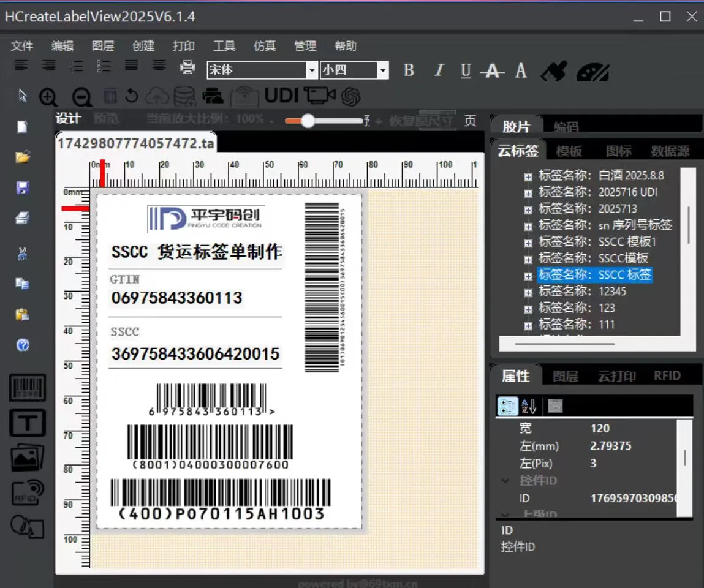The height and width of the screenshot is (588, 704).
Task: Zoom out with the magnifier minus icon
Action: click(x=81, y=97)
